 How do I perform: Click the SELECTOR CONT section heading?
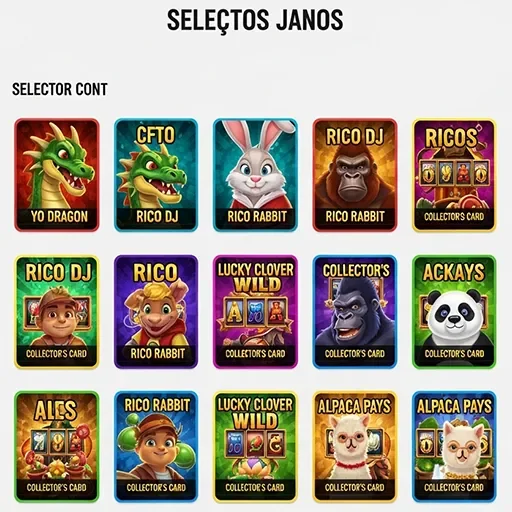(x=60, y=89)
